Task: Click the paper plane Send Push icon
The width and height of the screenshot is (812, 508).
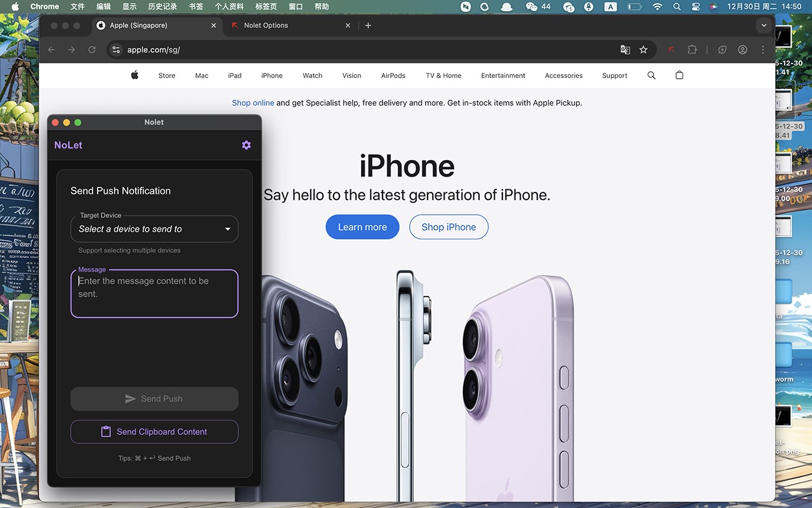Action: 130,399
